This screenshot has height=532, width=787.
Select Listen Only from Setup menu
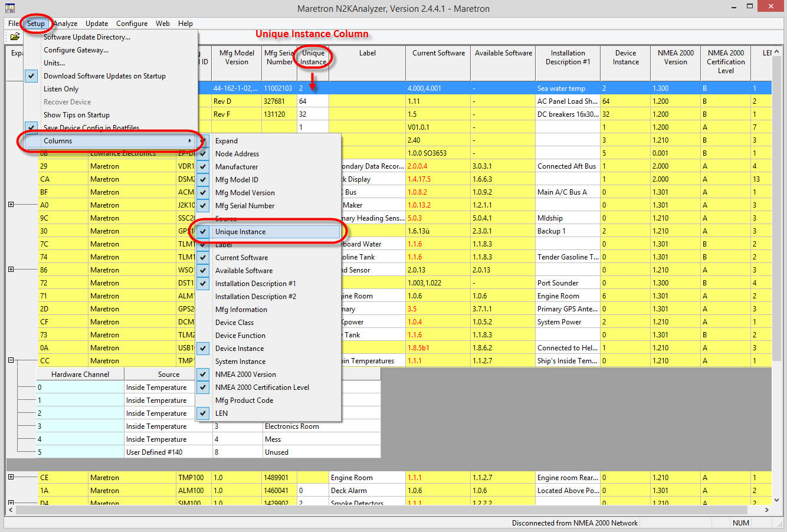click(61, 89)
